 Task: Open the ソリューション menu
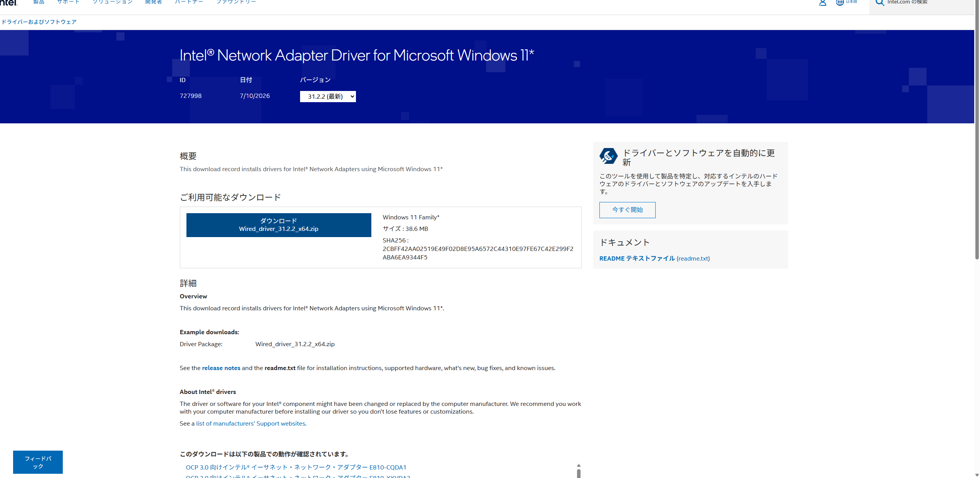coord(112,2)
